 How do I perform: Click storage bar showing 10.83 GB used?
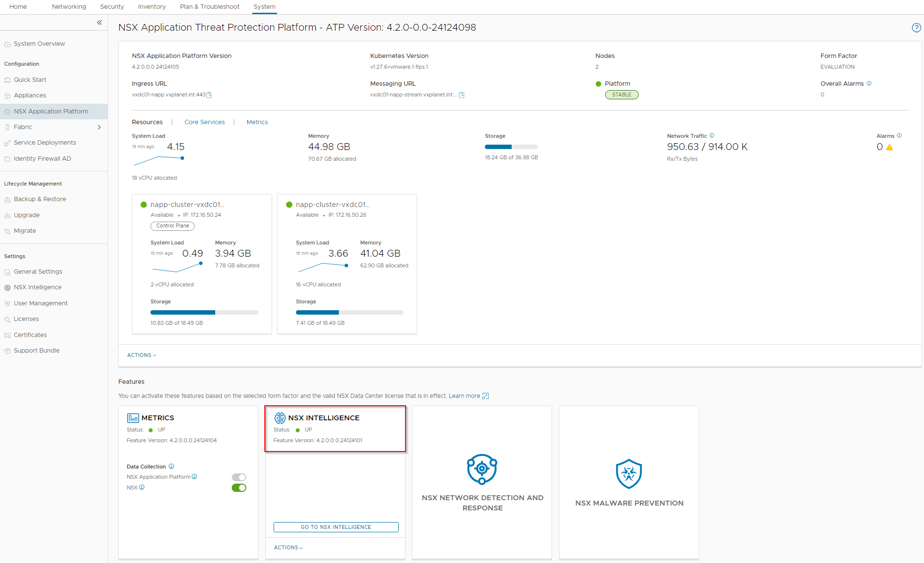204,312
